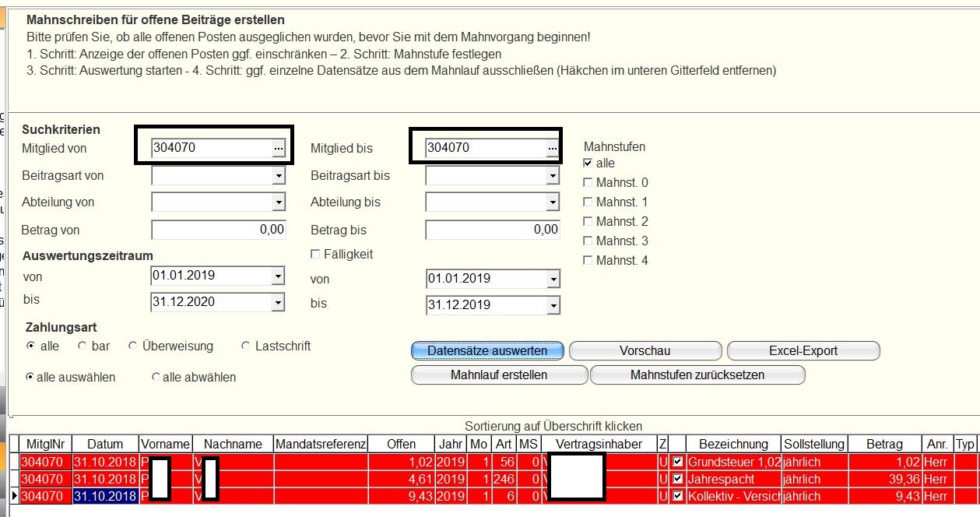This screenshot has width=980, height=517.
Task: Expand the Beitragsart von dropdown
Action: coord(279,177)
